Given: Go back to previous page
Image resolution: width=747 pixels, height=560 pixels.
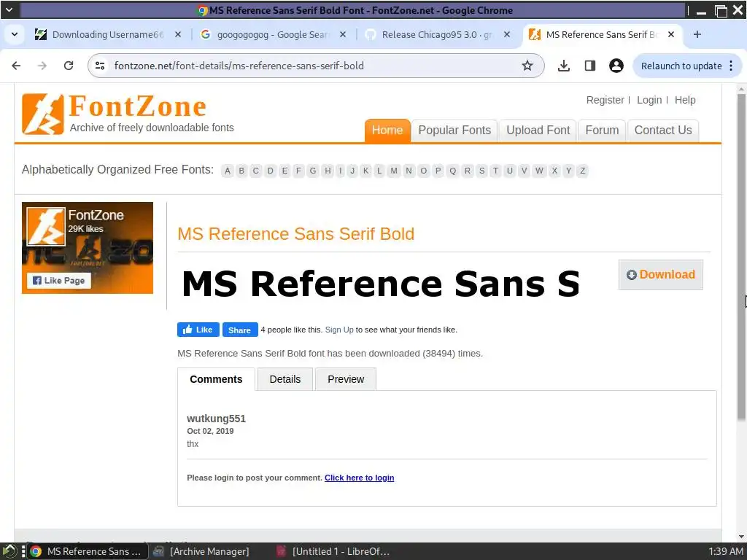Looking at the screenshot, I should [16, 66].
